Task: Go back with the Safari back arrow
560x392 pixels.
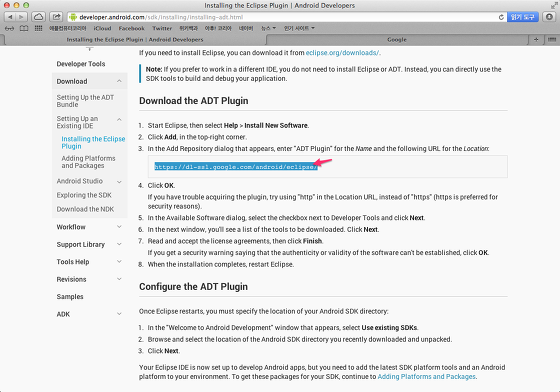Action: (10, 17)
